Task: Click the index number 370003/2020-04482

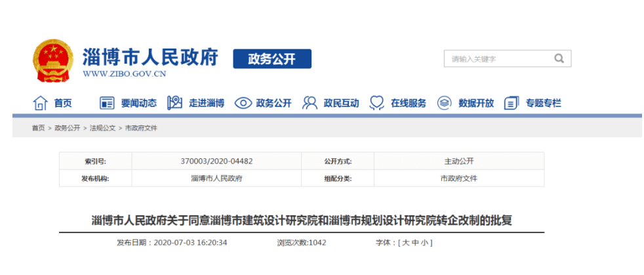Action: [216, 161]
